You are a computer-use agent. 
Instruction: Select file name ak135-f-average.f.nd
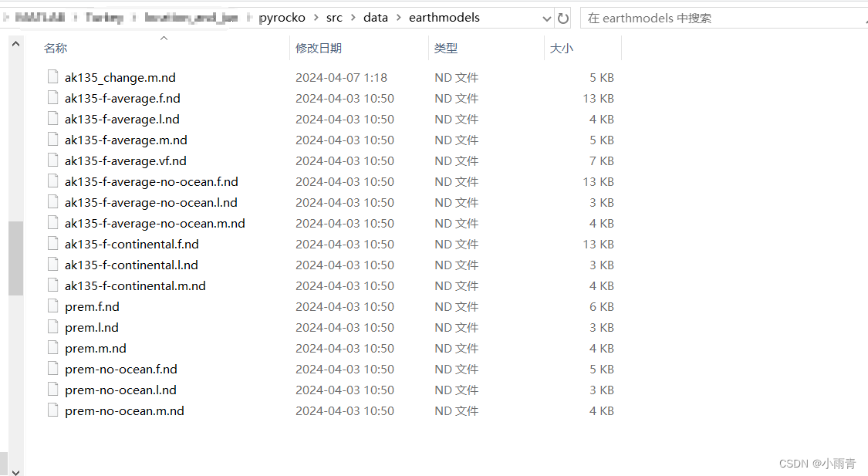tap(123, 98)
